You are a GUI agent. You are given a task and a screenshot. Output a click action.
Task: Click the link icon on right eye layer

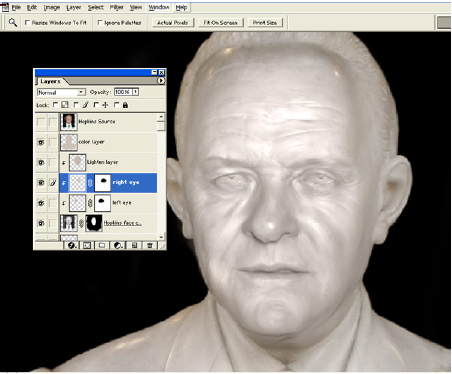pos(90,183)
